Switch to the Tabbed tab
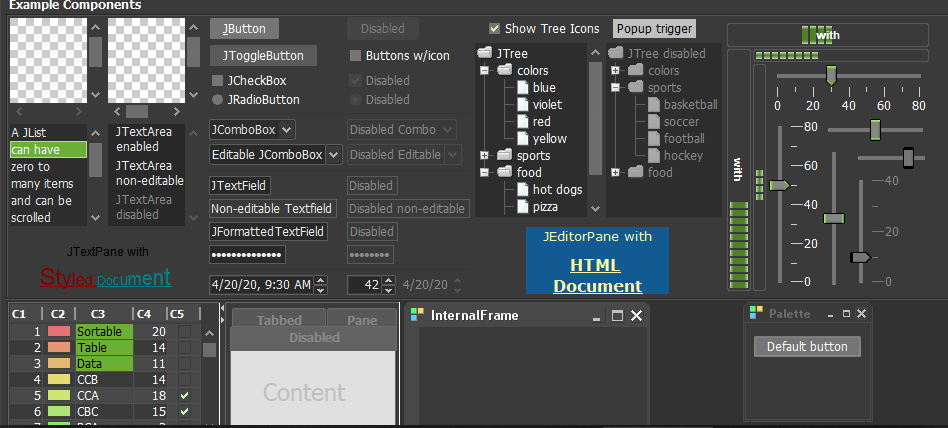 pos(279,320)
